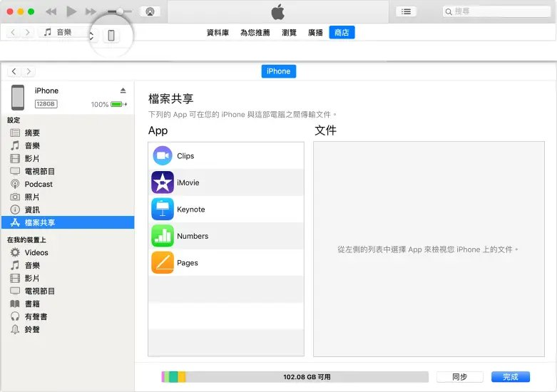Open 影片 under 設定 section

(x=68, y=158)
